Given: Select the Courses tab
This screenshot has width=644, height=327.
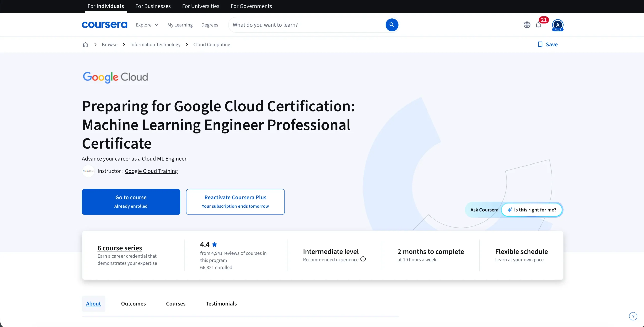Looking at the screenshot, I should 176,304.
